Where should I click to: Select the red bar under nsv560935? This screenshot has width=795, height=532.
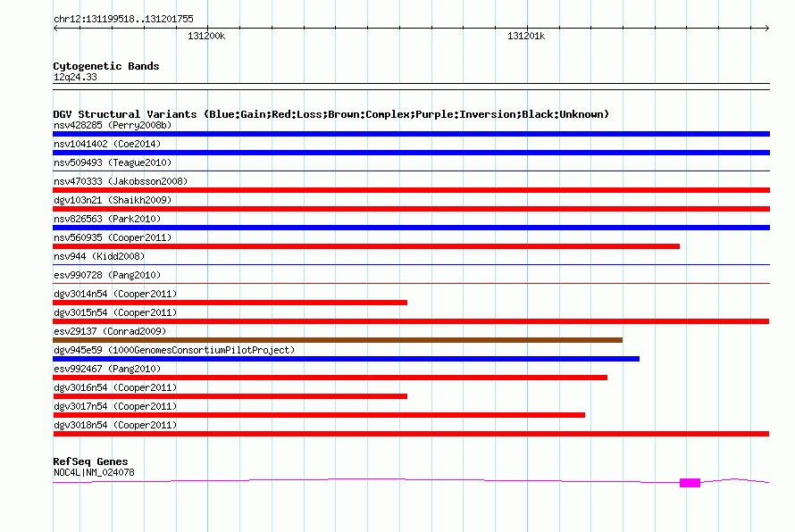tap(366, 246)
